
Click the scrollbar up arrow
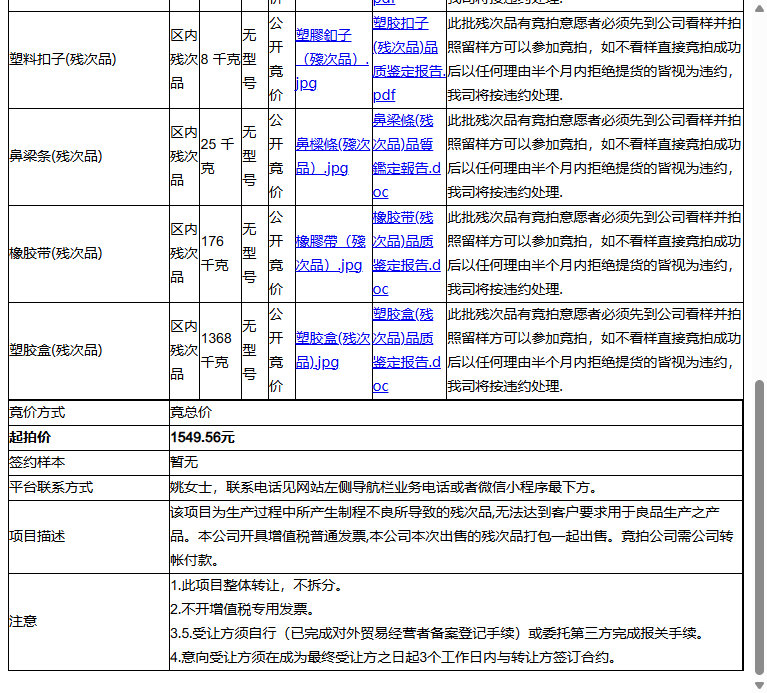(759, 7)
